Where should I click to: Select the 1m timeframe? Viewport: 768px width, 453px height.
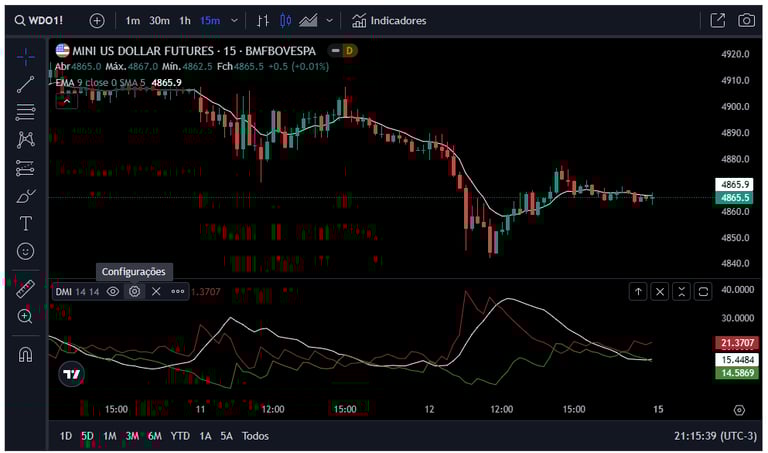pyautogui.click(x=132, y=21)
